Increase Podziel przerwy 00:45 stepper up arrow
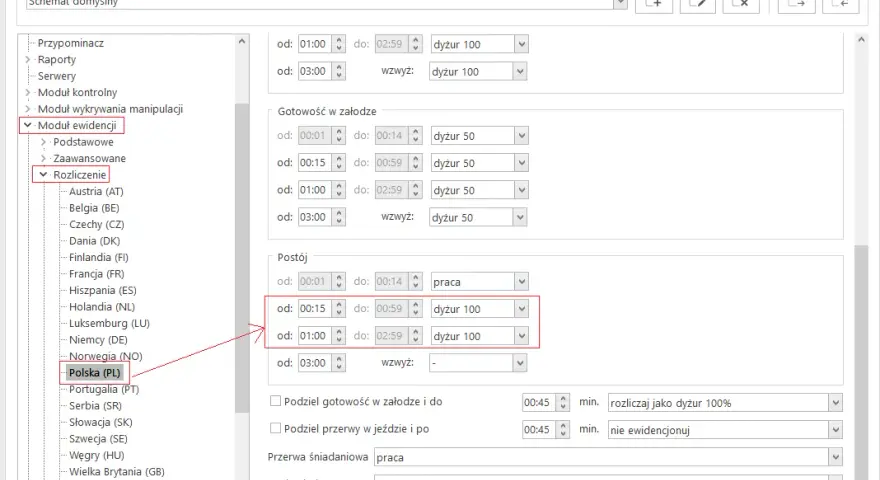880x480 pixels. (563, 426)
